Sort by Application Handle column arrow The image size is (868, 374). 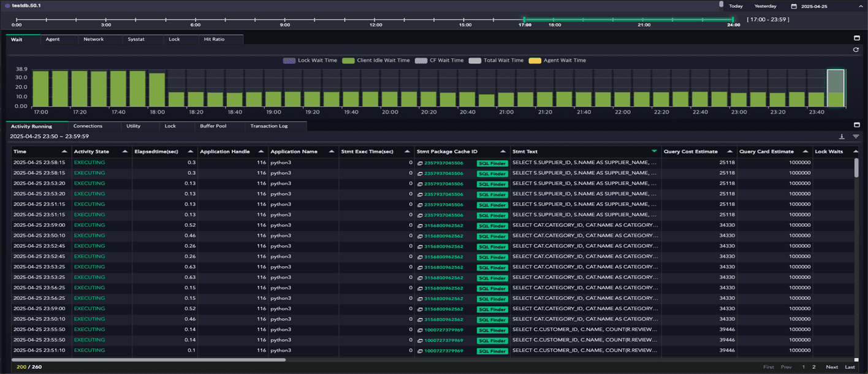[261, 151]
